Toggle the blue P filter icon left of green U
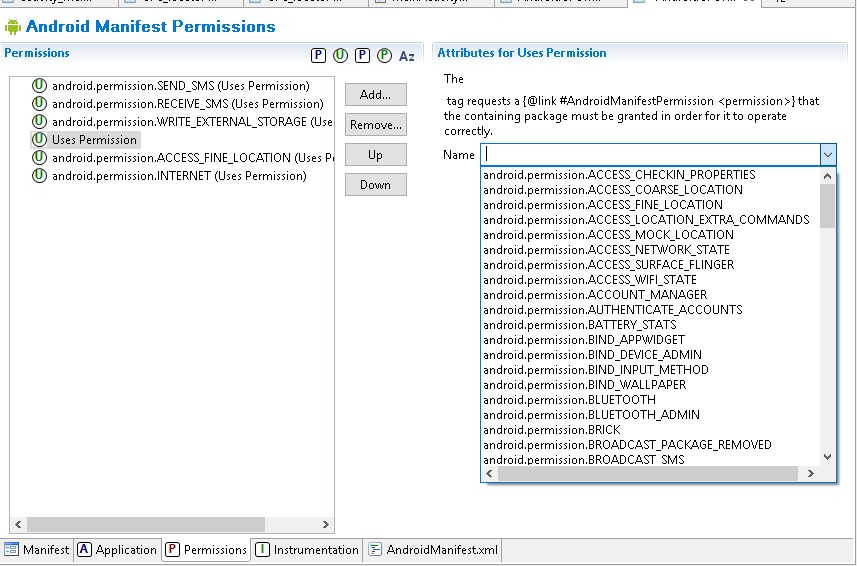Viewport: 857px width, 566px height. [x=318, y=55]
